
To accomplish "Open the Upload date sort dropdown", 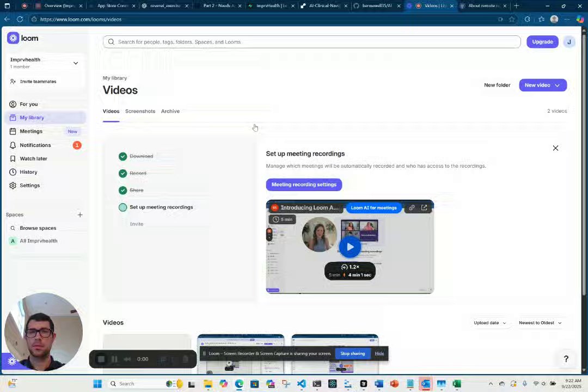I will [x=489, y=323].
